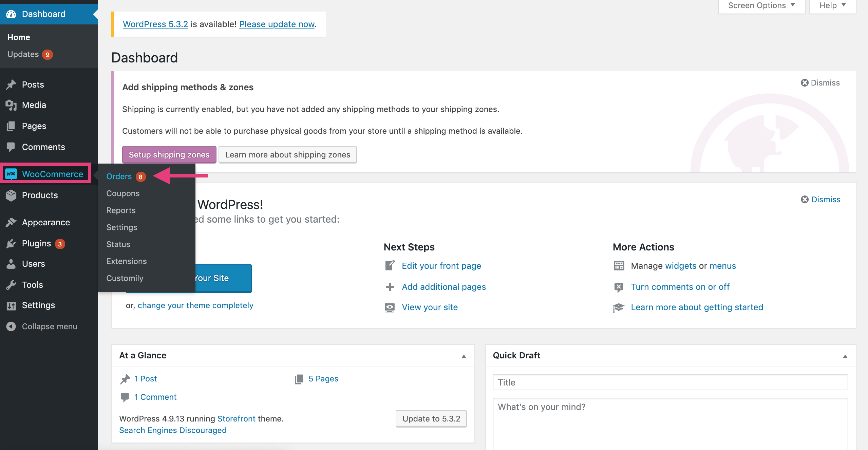Open the Please update now link

[x=277, y=24]
